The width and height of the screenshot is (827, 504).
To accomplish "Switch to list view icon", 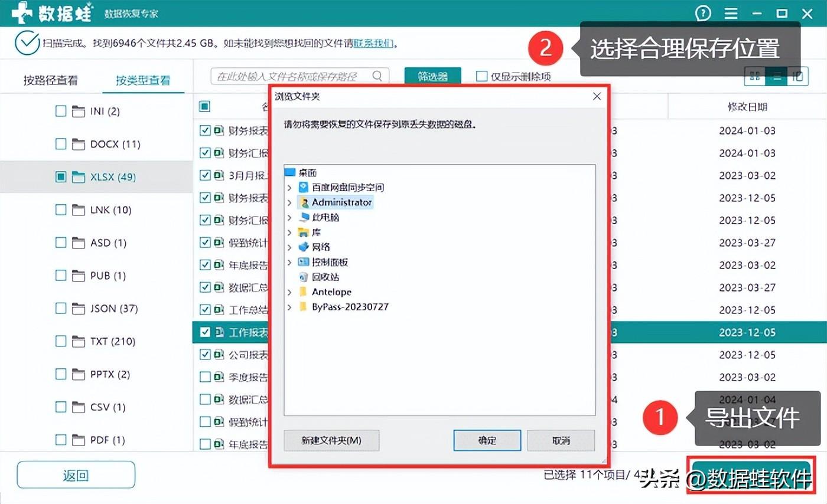I will (x=776, y=76).
